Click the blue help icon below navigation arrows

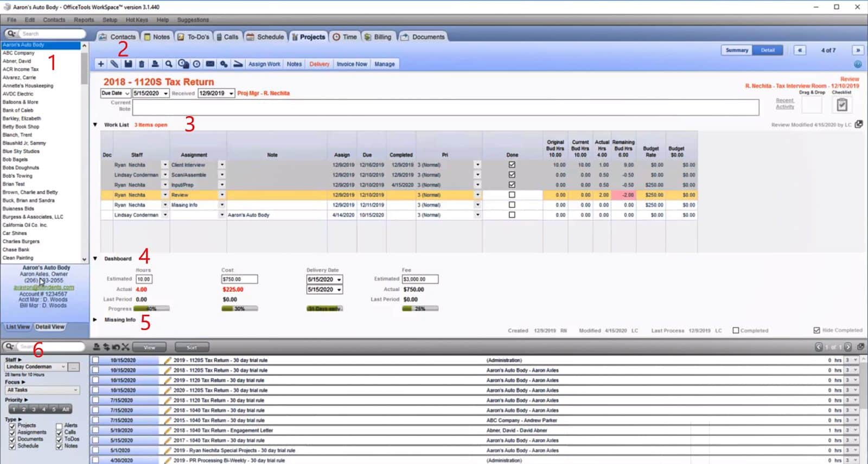[x=858, y=64]
